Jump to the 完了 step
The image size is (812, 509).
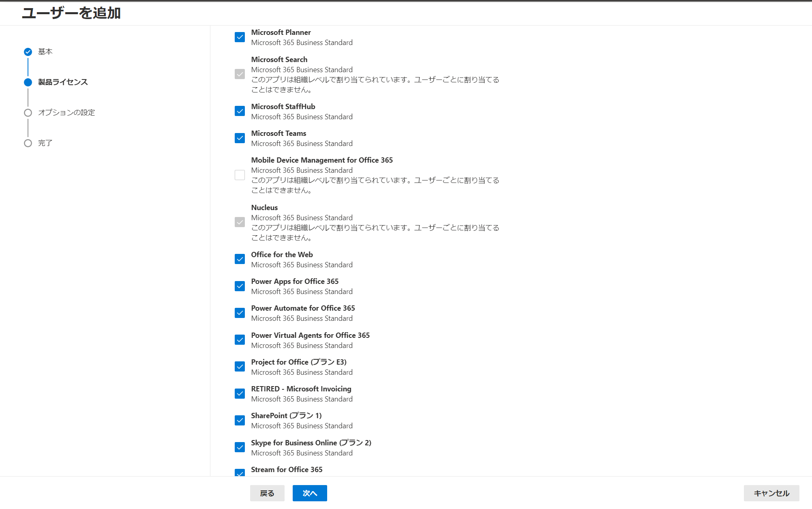45,143
